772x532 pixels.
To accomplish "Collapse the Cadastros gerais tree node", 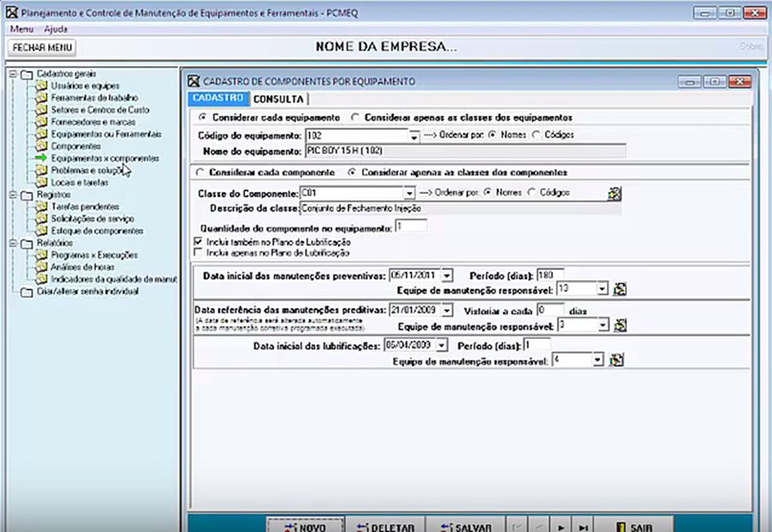I will pyautogui.click(x=12, y=75).
